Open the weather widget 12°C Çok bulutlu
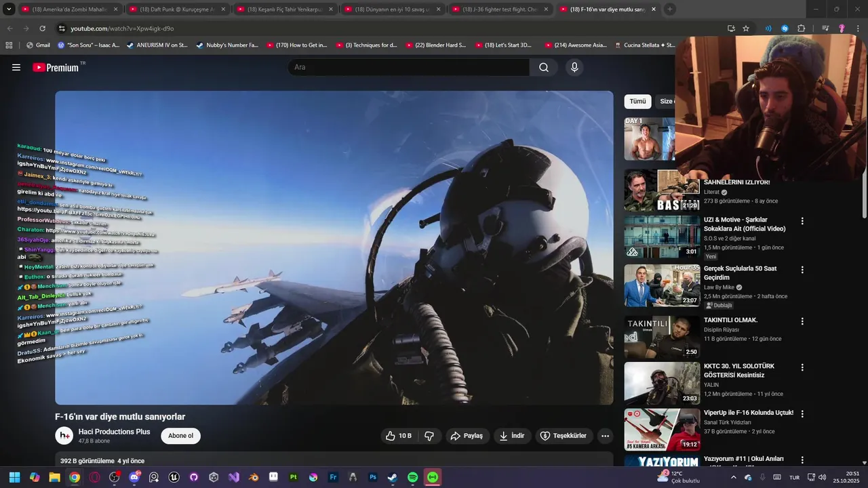 [x=678, y=477]
